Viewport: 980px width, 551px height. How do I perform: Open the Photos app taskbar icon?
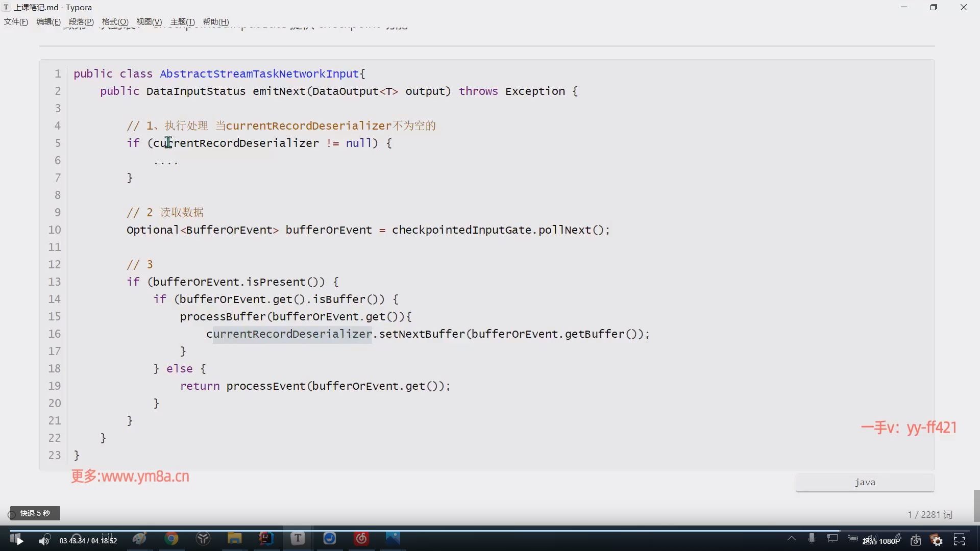(x=393, y=539)
